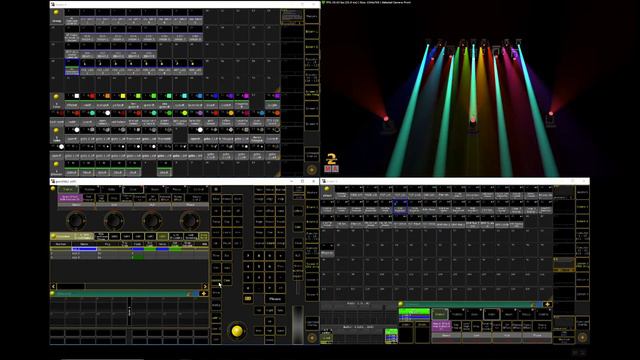The height and width of the screenshot is (360, 640).
Task: Click the fourth encoder knob in bottom-left window
Action: coord(190,220)
